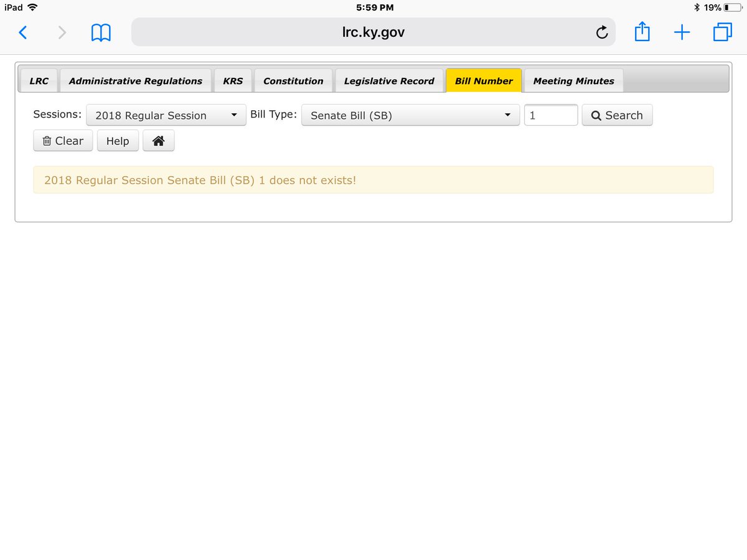Tap the 5:59 PM clock
The height and width of the screenshot is (560, 747).
[x=375, y=7]
